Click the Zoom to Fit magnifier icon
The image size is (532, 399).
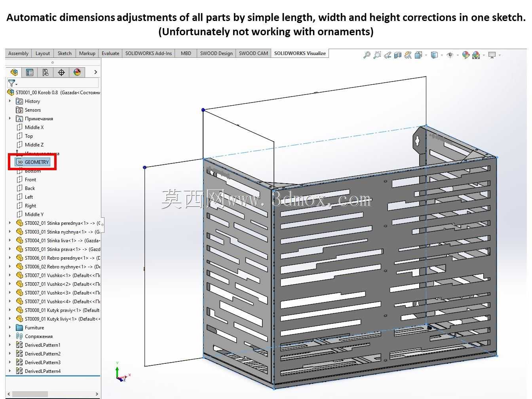[x=367, y=55]
